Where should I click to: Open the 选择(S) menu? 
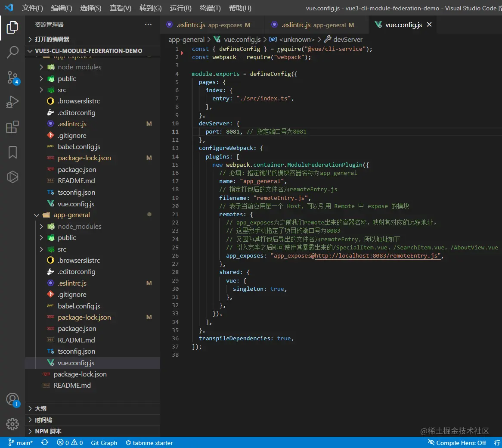(90, 8)
